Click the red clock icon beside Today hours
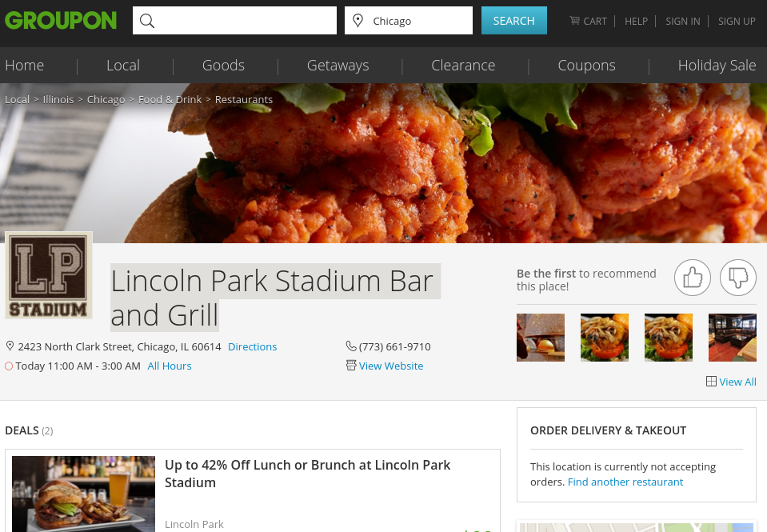 [9, 366]
